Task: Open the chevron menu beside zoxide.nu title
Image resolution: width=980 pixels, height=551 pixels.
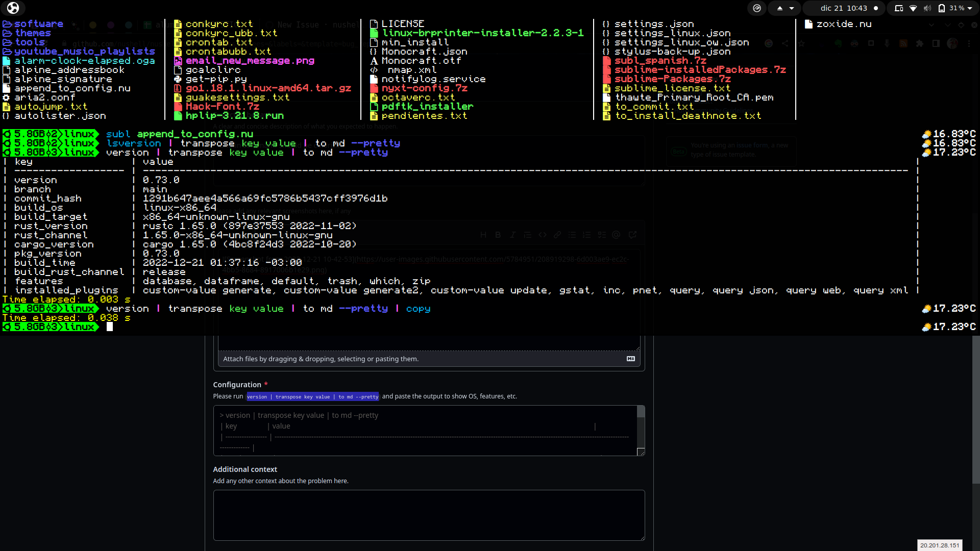Action: tap(932, 24)
